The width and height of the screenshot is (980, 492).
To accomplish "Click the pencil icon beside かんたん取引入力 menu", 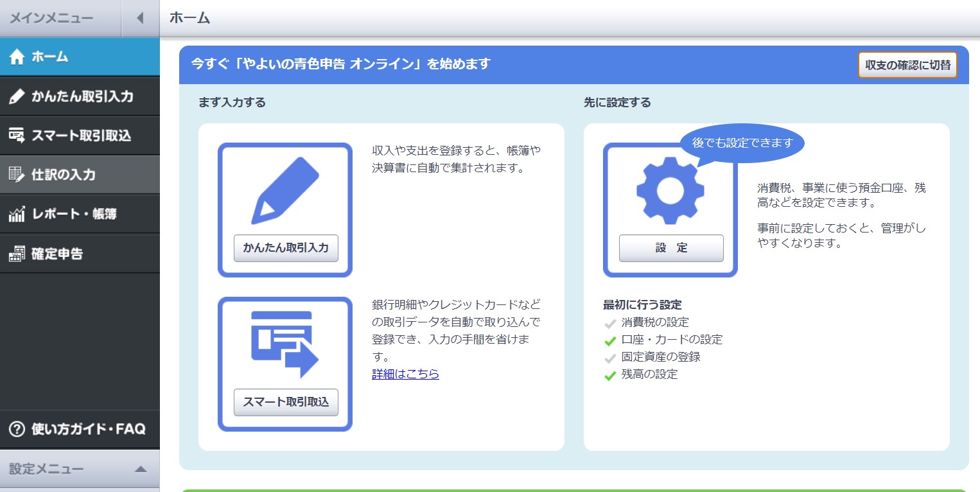I will (17, 96).
